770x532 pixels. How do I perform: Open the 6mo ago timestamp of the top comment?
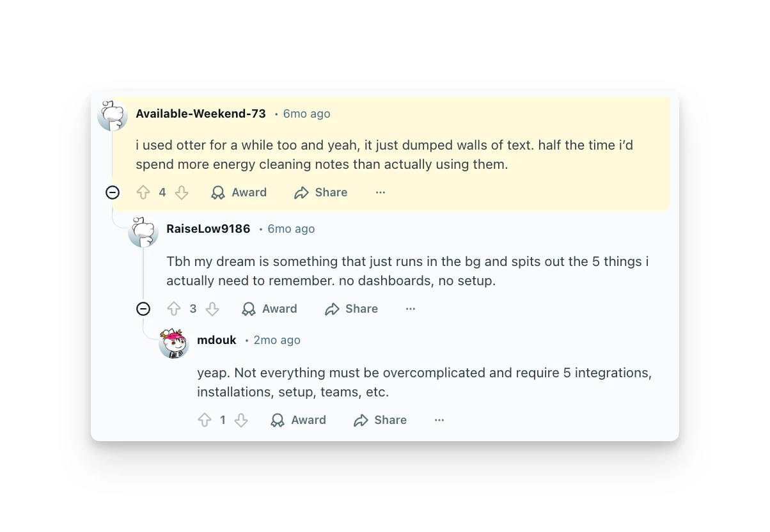coord(306,113)
